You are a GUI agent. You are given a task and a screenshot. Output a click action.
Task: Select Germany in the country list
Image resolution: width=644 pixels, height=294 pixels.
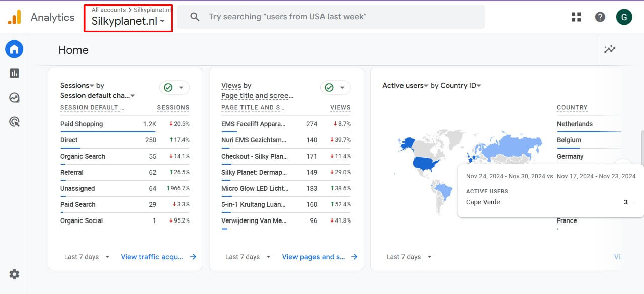click(570, 157)
